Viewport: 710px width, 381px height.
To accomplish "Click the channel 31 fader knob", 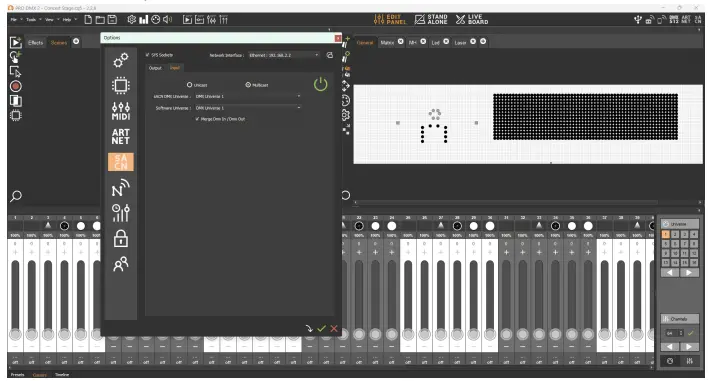I will pos(506,334).
